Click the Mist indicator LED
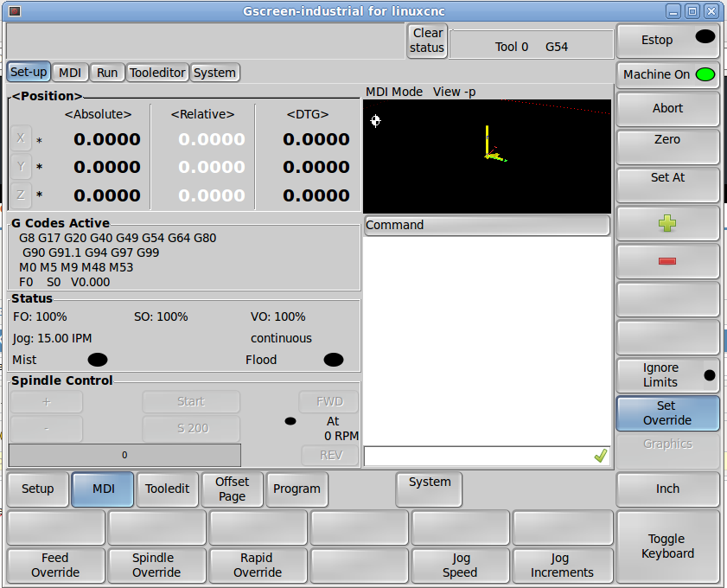727x588 pixels. (x=98, y=360)
